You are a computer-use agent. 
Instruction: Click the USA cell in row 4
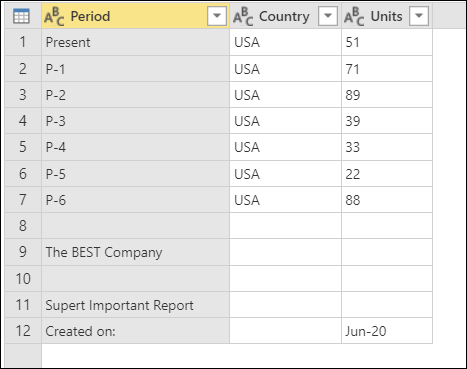(286, 121)
